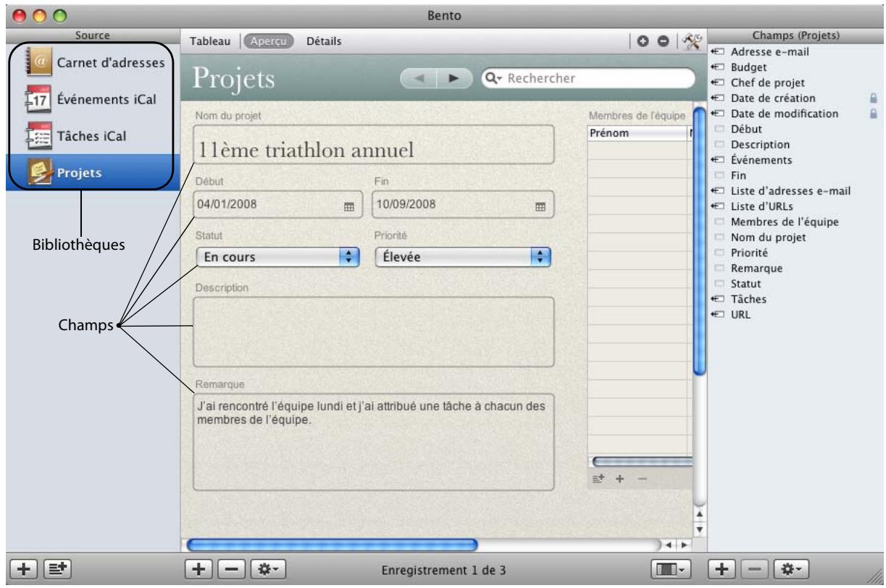Select Liste d'adresses e-mail field
886x588 pixels.
[790, 191]
